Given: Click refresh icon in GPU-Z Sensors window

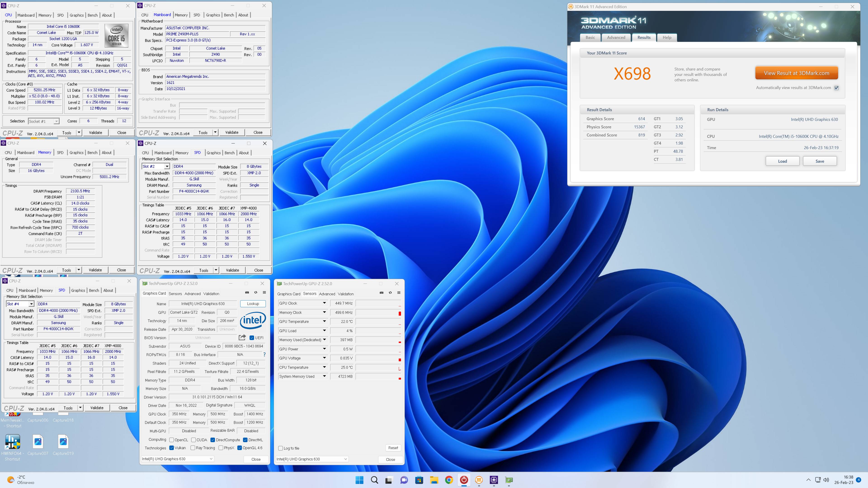Looking at the screenshot, I should (390, 293).
